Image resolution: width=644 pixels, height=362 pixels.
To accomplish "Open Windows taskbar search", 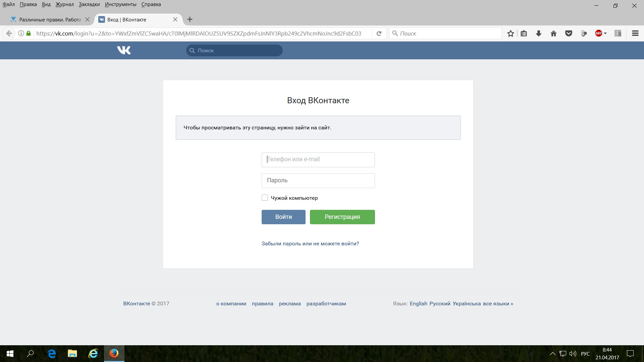I will pyautogui.click(x=31, y=354).
